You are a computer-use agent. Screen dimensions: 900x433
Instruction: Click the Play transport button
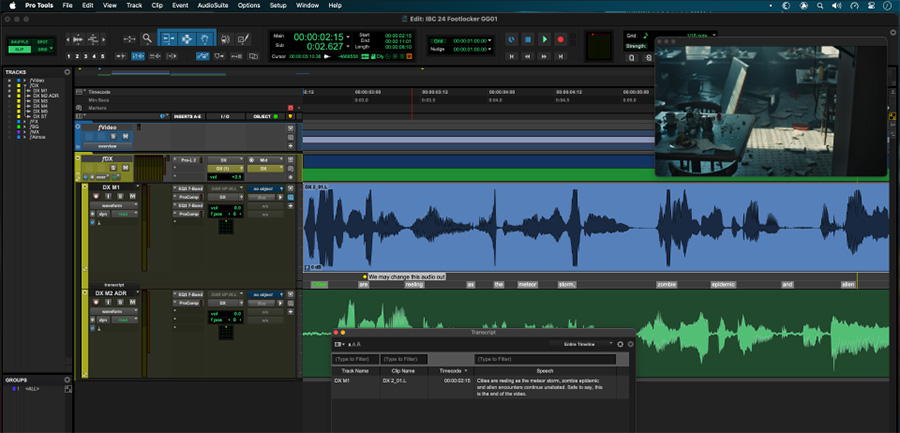pos(544,39)
